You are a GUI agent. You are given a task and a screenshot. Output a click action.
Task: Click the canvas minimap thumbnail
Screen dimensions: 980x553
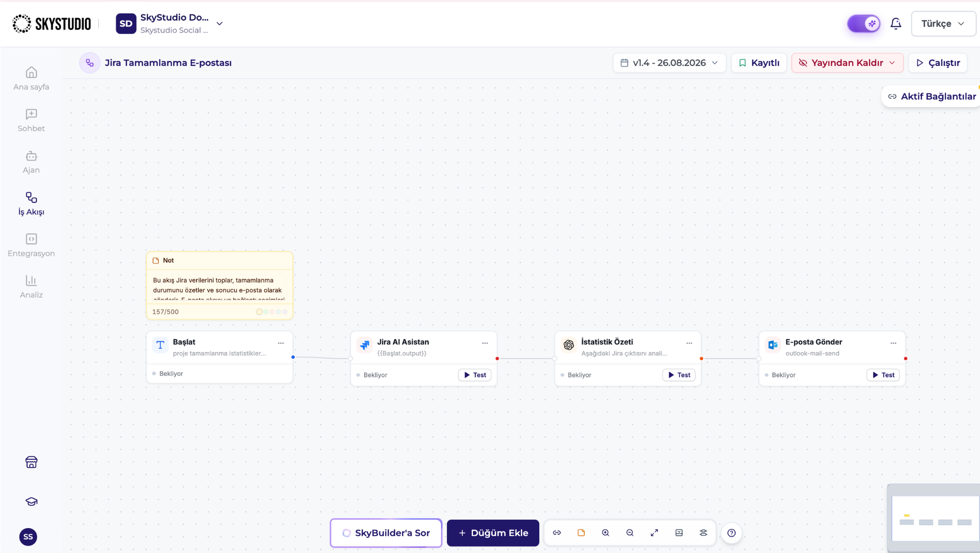[934, 519]
